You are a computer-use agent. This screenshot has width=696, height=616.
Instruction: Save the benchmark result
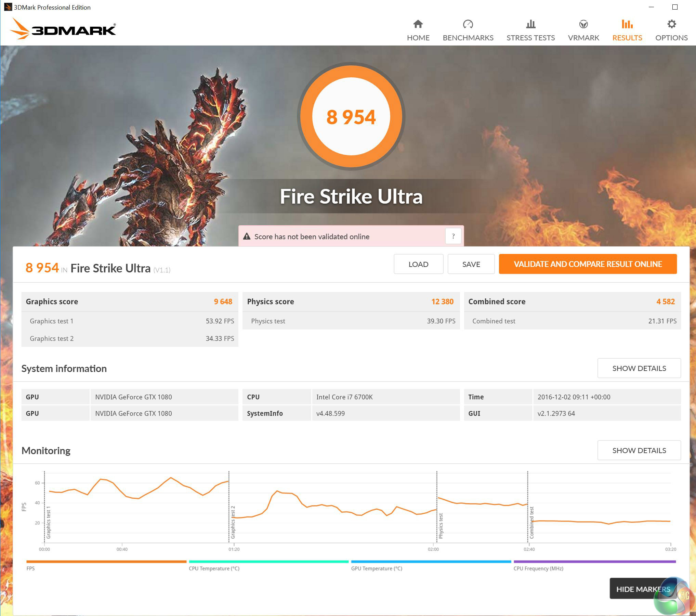click(471, 264)
